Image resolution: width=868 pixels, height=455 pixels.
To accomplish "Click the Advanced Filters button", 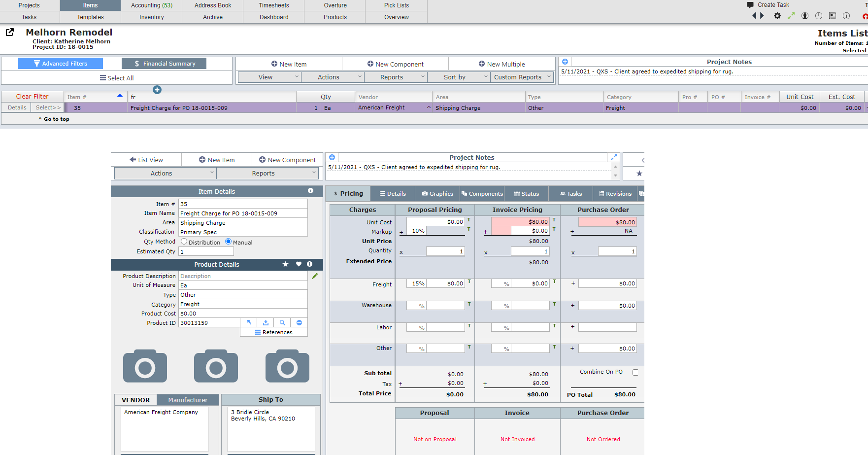I will coord(61,64).
